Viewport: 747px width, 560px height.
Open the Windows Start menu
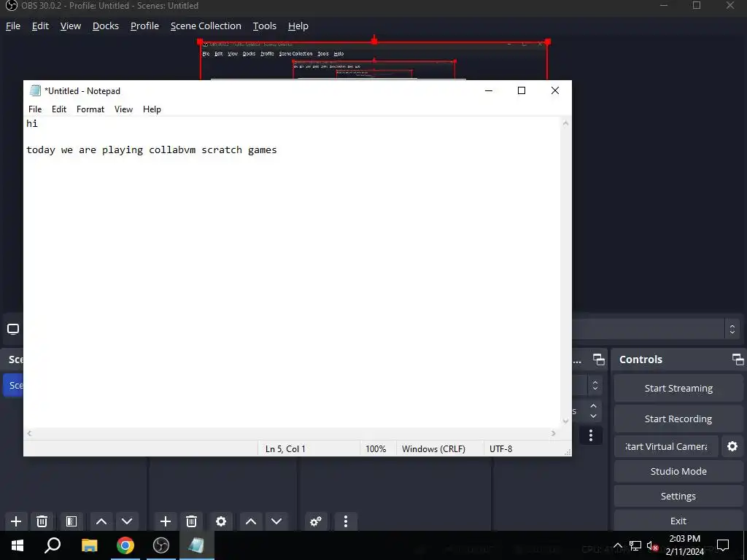tap(18, 545)
